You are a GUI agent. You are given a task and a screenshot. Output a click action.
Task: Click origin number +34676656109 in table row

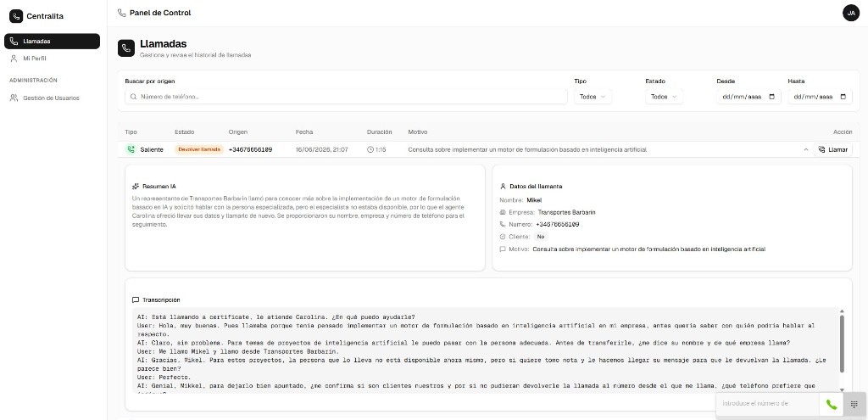(250, 149)
